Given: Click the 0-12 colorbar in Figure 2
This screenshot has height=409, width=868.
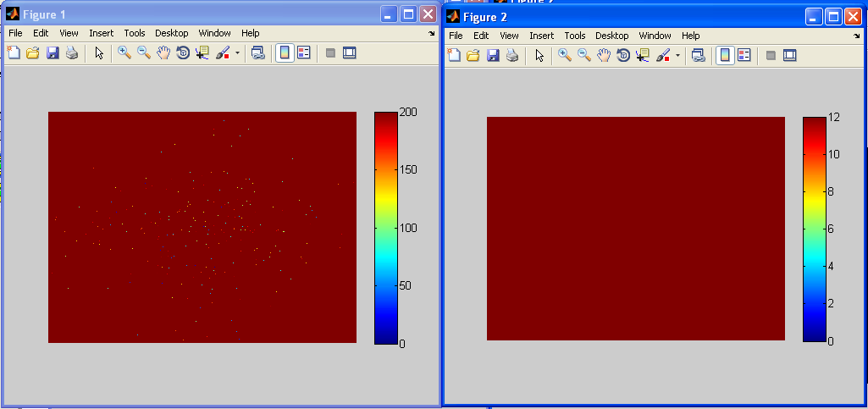Looking at the screenshot, I should pos(815,229).
